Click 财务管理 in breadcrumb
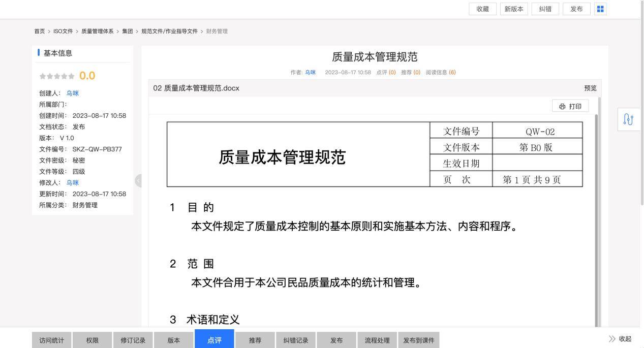The width and height of the screenshot is (644, 348). [217, 31]
